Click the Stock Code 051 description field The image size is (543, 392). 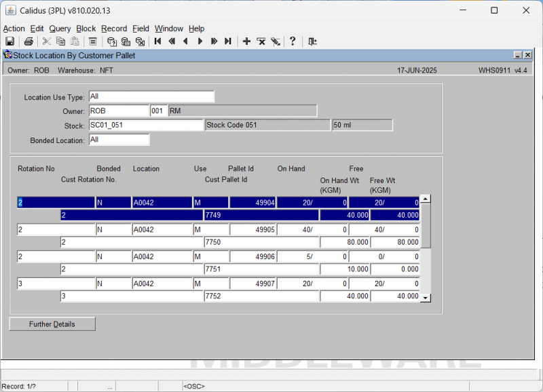click(x=267, y=125)
